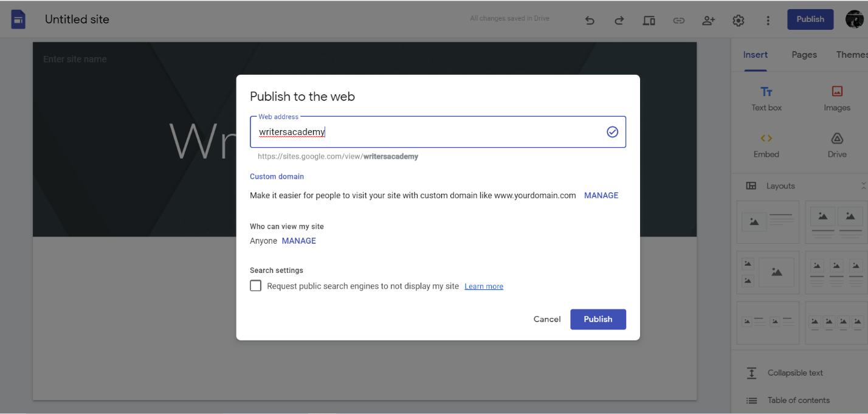Insert a file from Drive

point(837,145)
